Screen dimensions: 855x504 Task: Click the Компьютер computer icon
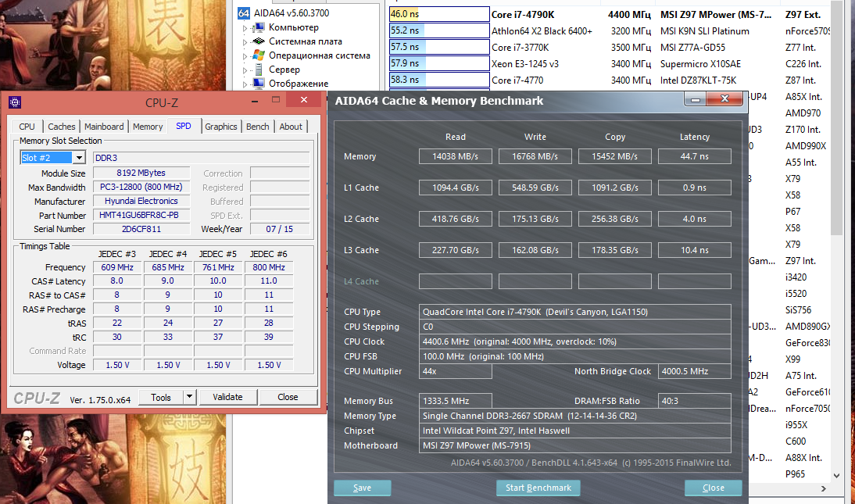pyautogui.click(x=259, y=27)
